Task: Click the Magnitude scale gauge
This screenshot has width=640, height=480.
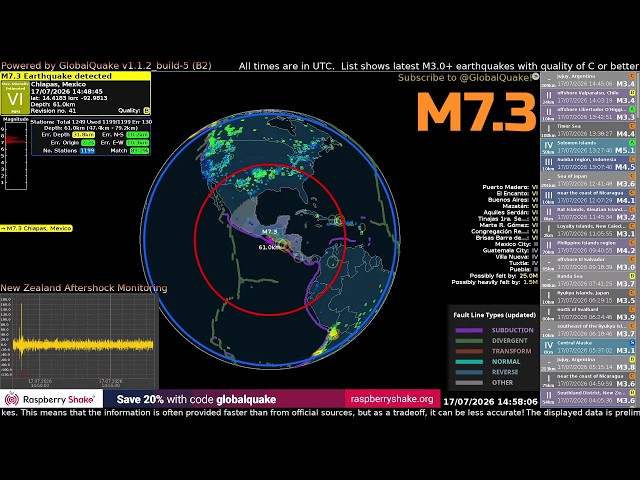Action: 16,155
